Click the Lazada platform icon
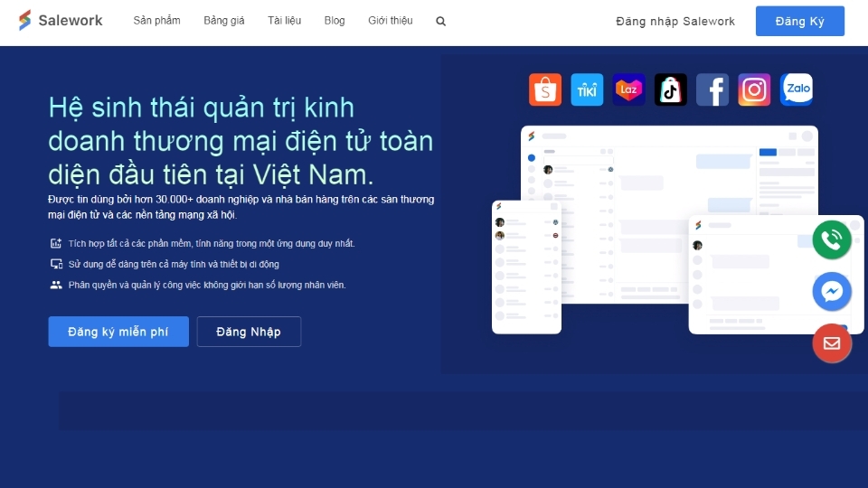Image resolution: width=868 pixels, height=488 pixels. tap(629, 89)
